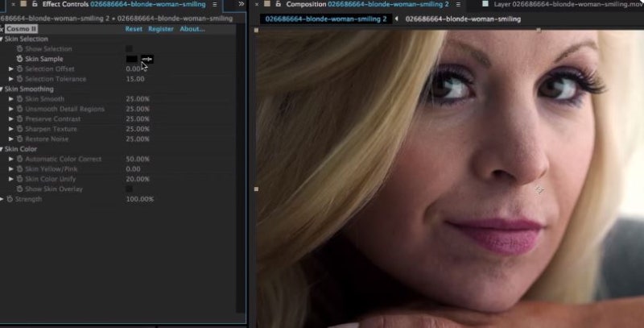The width and height of the screenshot is (644, 328).
Task: Expand the Automatic Color Correct property
Action: click(x=11, y=159)
